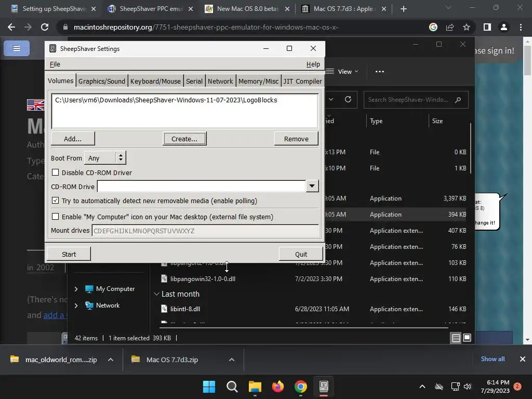Click Remove to delete selected volume
Image resolution: width=532 pixels, height=399 pixels.
tap(296, 139)
